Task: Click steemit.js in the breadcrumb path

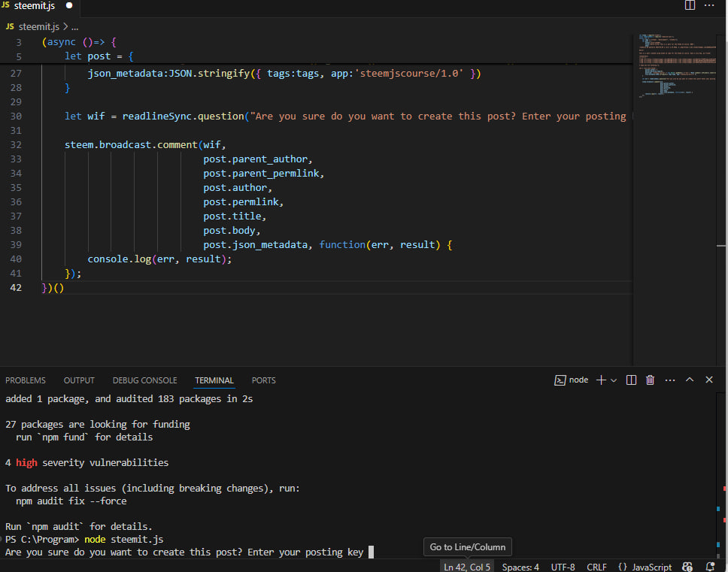Action: (39, 27)
